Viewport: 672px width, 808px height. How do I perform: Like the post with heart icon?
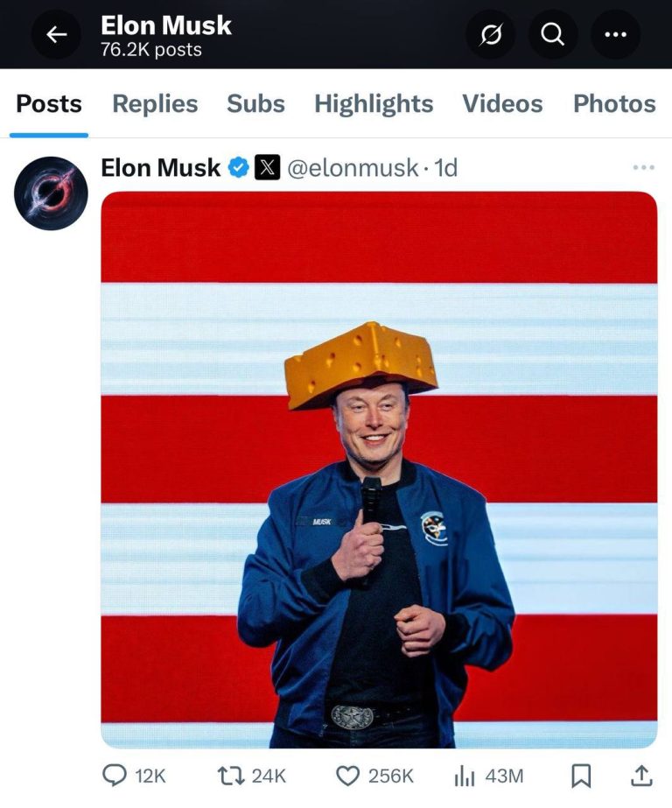347,776
